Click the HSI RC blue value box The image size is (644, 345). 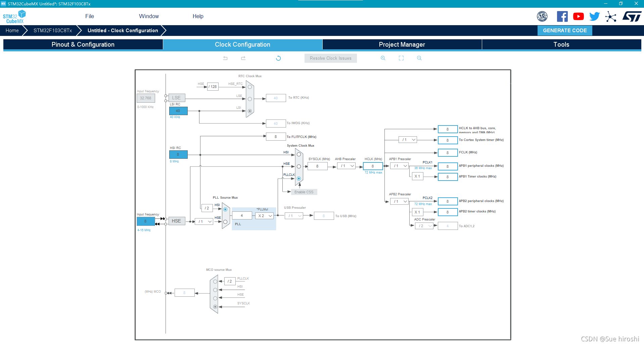[178, 155]
